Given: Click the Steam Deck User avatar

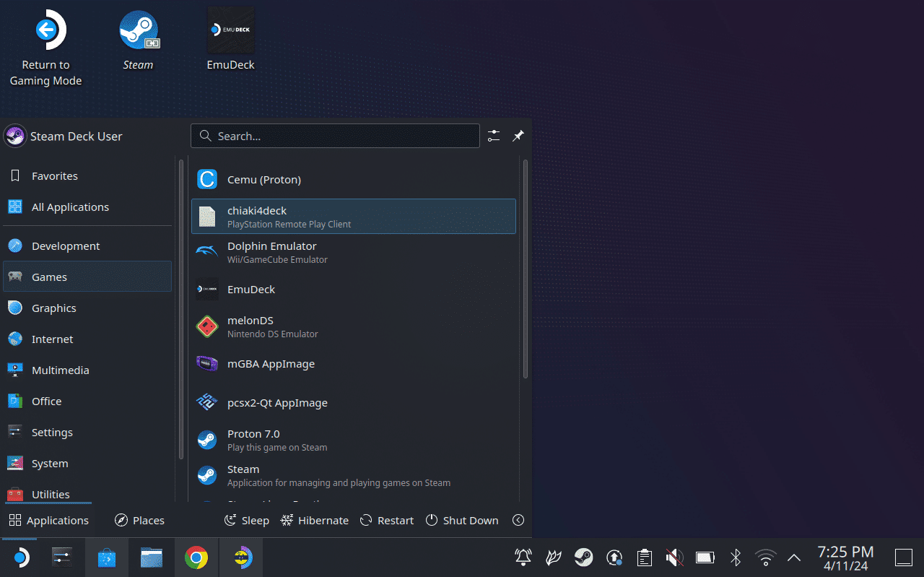Looking at the screenshot, I should coord(14,136).
